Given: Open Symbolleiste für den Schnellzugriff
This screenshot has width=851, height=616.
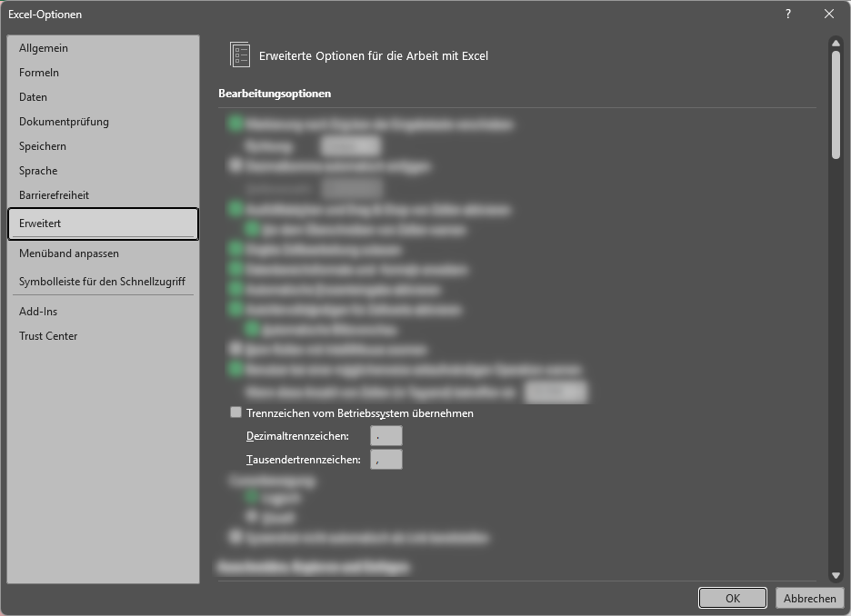Looking at the screenshot, I should coord(103,282).
